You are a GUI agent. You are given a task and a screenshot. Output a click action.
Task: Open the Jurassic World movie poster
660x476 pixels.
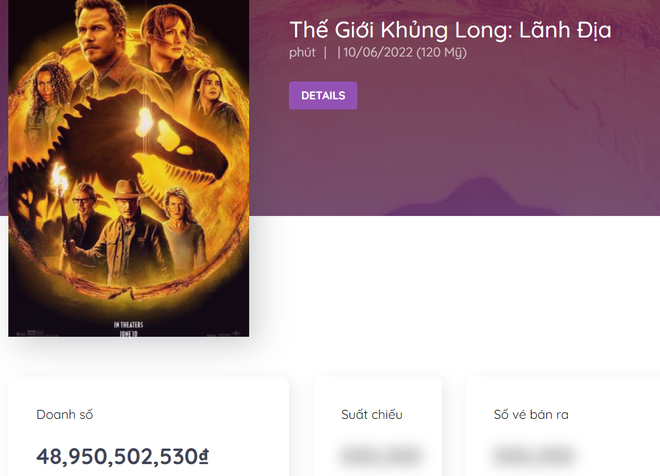(x=128, y=168)
